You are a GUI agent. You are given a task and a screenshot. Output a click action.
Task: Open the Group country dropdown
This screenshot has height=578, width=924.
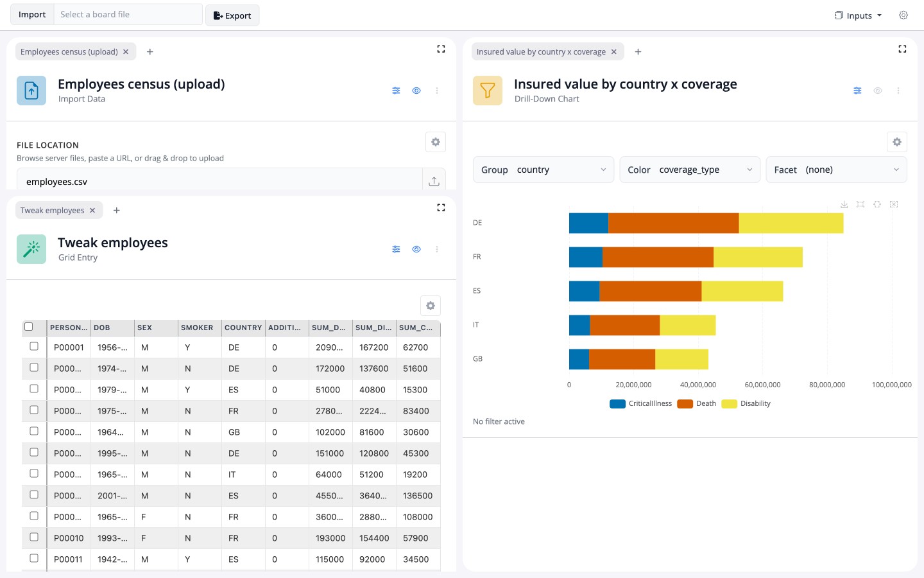coord(543,170)
